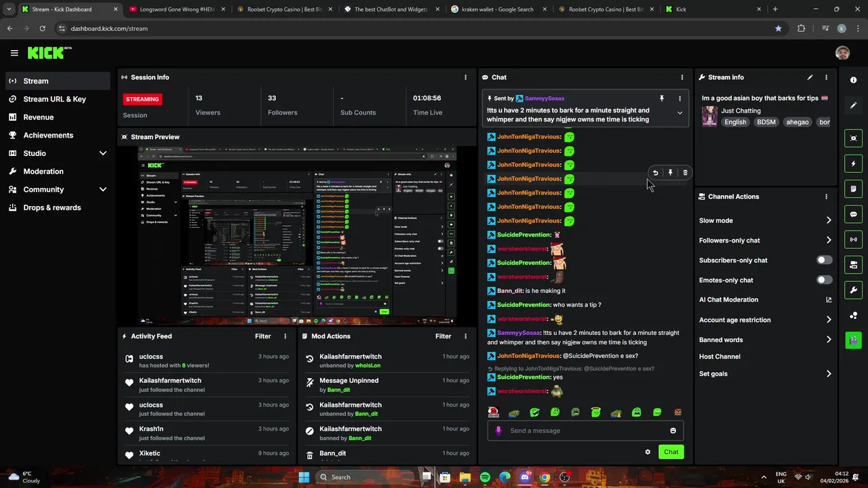Open Stream info panel options menu
This screenshot has width=868, height=488.
tap(826, 77)
